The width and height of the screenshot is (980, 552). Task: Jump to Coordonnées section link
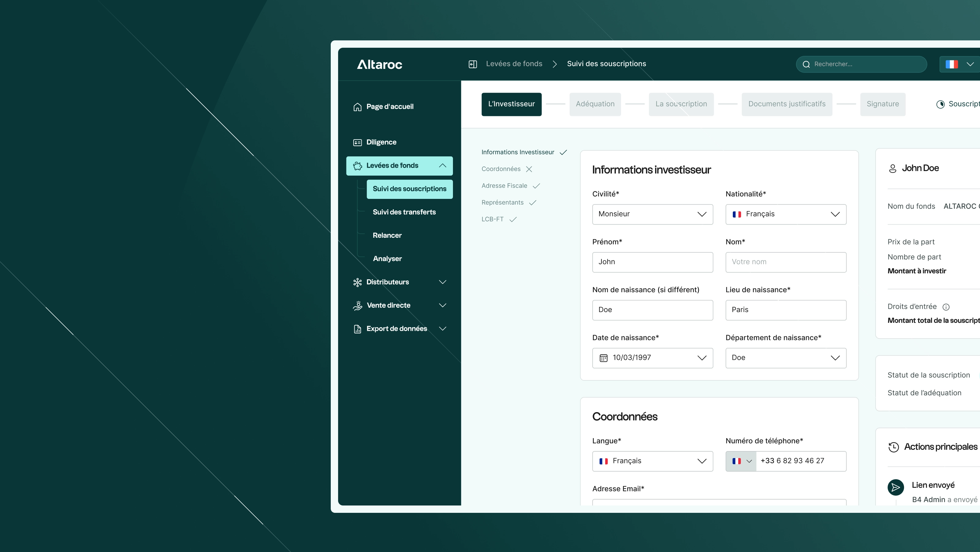pos(501,169)
